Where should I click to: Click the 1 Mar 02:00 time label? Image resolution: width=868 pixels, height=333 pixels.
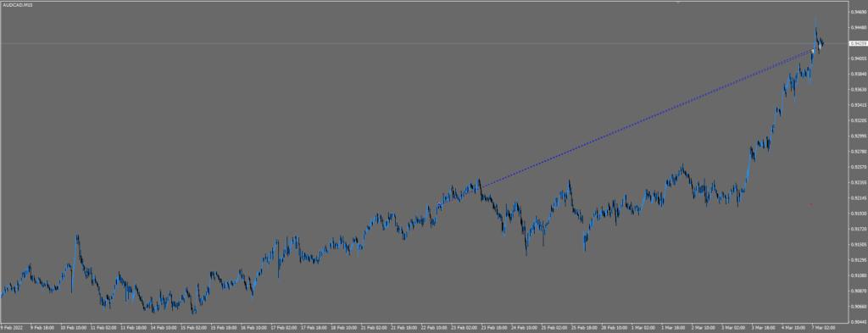pyautogui.click(x=644, y=327)
